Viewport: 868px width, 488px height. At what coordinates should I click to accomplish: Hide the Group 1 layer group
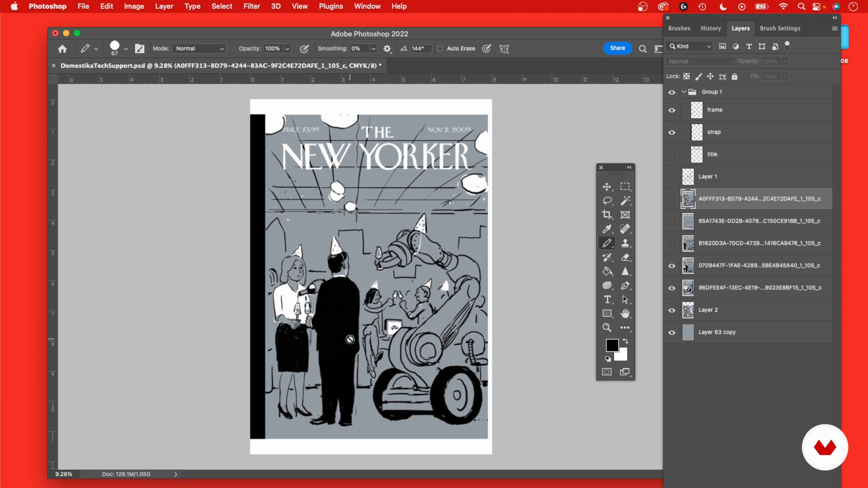(x=672, y=92)
